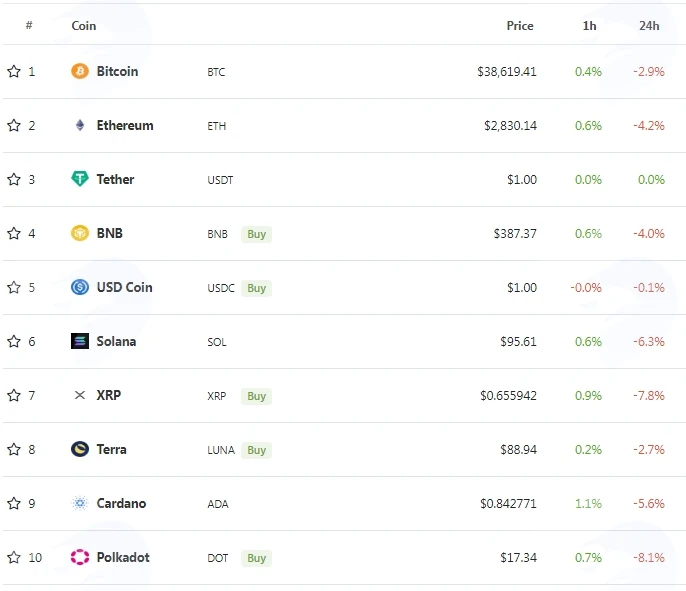Click the Terra logo icon
Screen dimensions: 686x591
(80, 449)
